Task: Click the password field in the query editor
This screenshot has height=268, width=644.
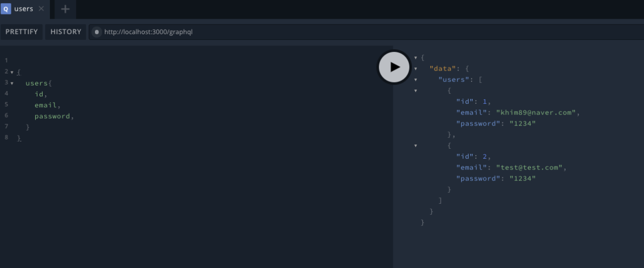Action: 52,116
